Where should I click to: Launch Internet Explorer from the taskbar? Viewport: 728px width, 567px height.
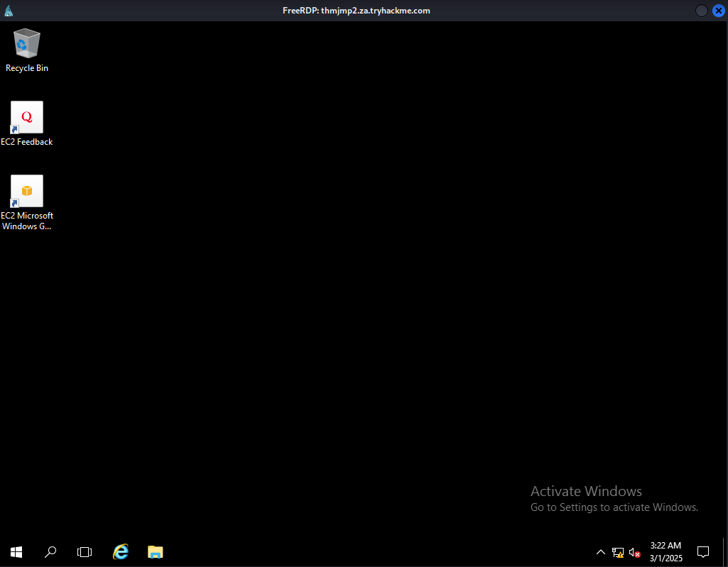click(x=121, y=551)
